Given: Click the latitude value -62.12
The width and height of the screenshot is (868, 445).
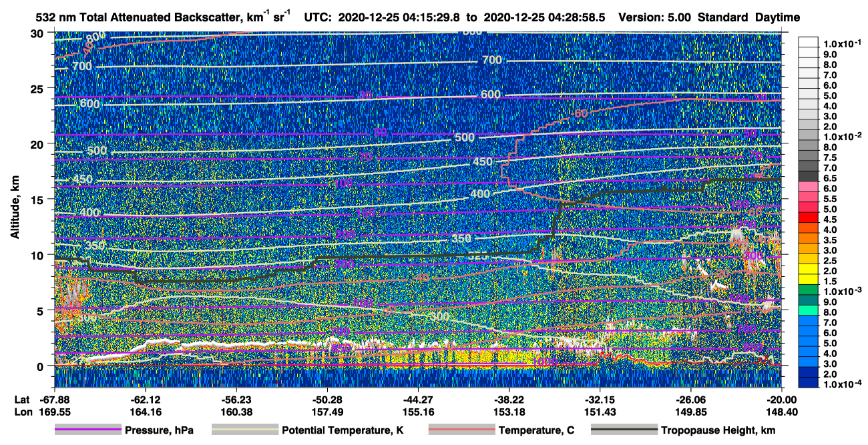Looking at the screenshot, I should (x=145, y=400).
